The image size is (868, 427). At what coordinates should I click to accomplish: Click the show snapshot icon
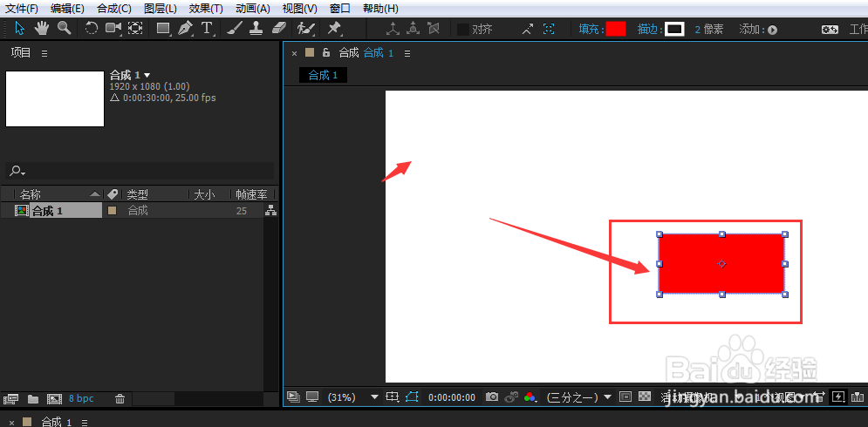click(x=512, y=396)
